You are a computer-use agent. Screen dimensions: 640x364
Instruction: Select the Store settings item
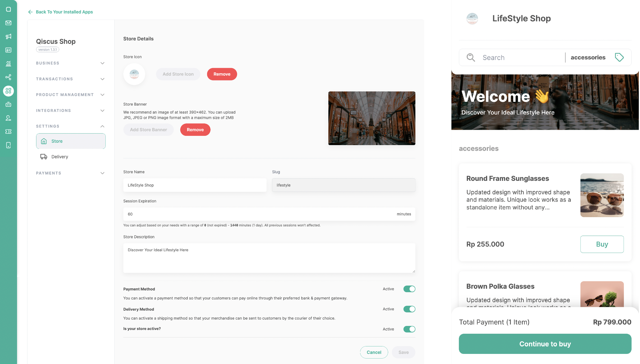[71, 141]
